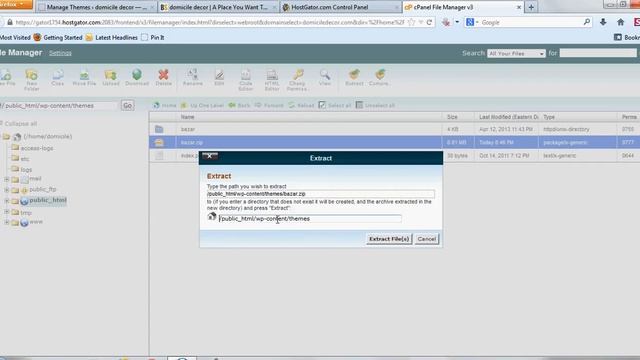Open the search engine dropdown in browser

point(472,22)
